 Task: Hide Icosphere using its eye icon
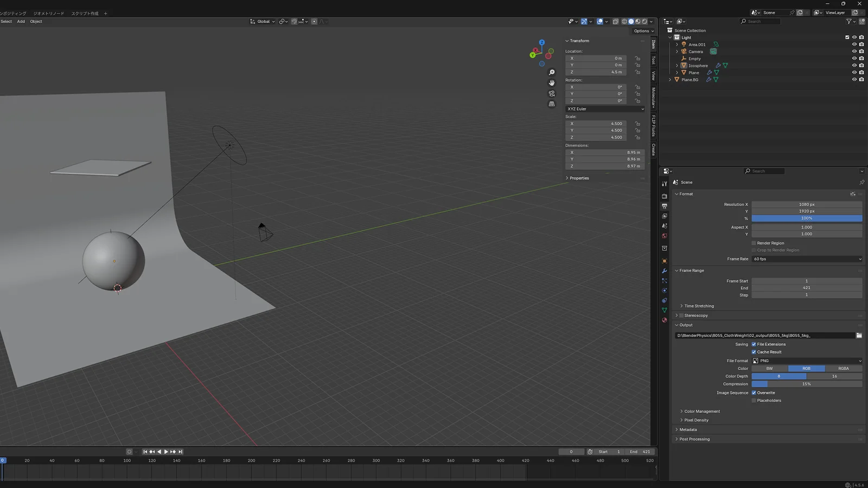tap(854, 66)
